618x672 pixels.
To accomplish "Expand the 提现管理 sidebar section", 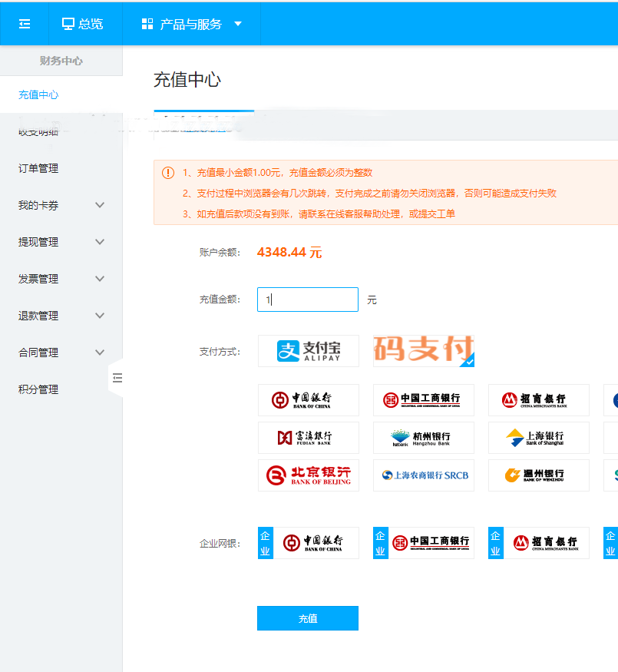I will 61,242.
